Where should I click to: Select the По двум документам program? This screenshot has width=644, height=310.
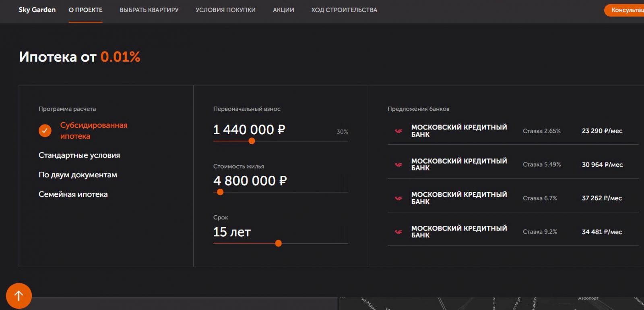pyautogui.click(x=78, y=175)
